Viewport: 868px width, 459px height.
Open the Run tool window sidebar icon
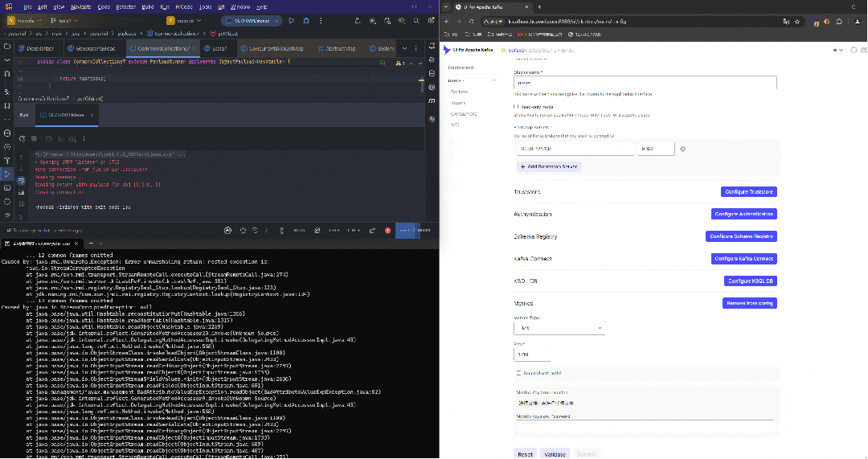[x=7, y=174]
